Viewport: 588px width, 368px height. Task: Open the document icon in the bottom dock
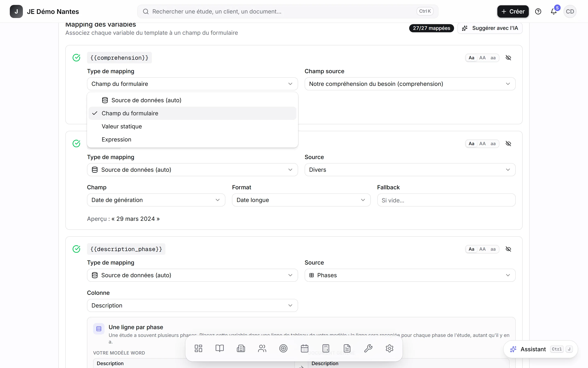tap(347, 348)
